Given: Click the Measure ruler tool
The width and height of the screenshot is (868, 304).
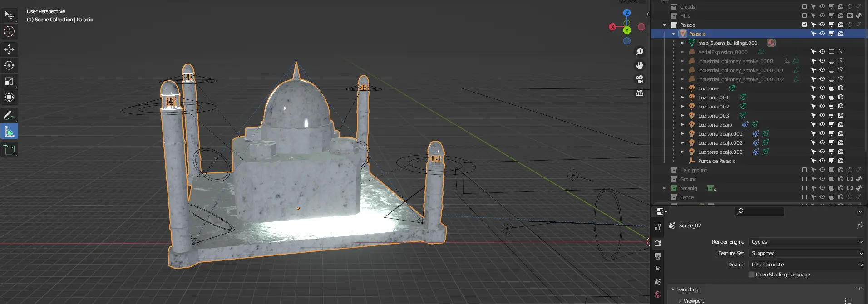Looking at the screenshot, I should pos(9,131).
